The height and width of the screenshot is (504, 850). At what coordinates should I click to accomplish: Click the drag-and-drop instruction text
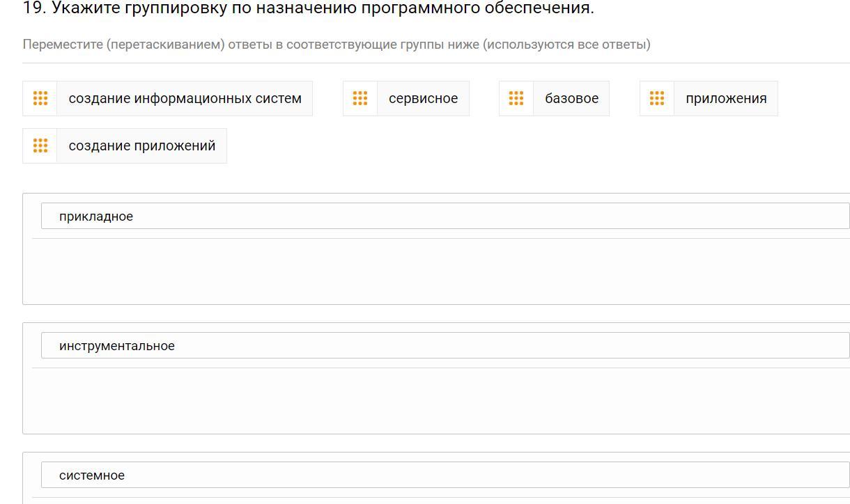[337, 45]
